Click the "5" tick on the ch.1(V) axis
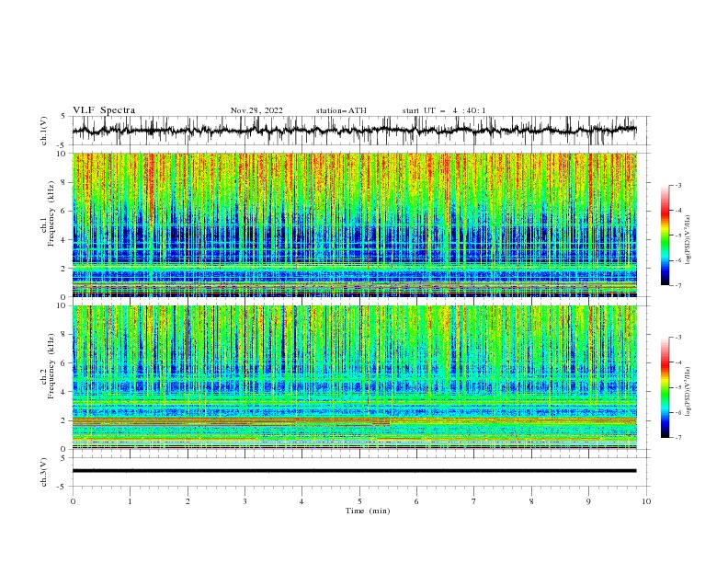Image resolution: width=728 pixels, height=563 pixels. tap(64, 117)
